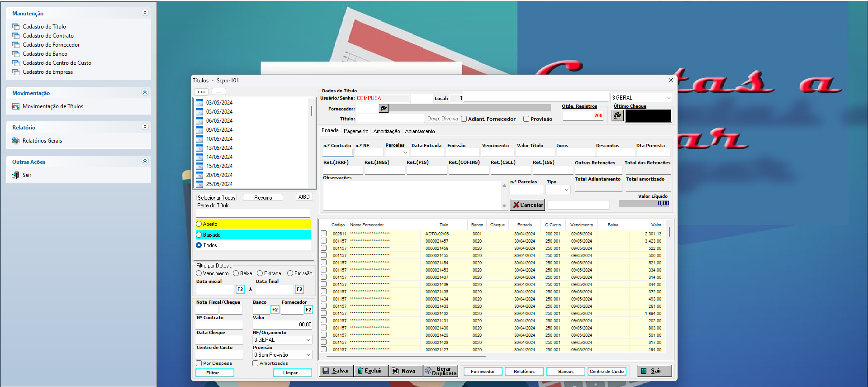Click the Salvar button with disk icon
The height and width of the screenshot is (387, 868).
336,371
